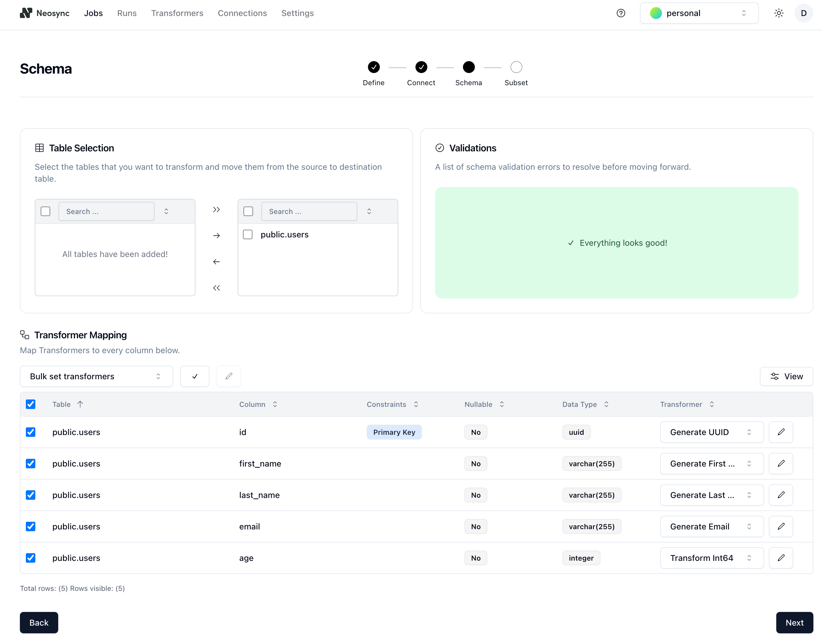
Task: Apply bulk transformers with the checkmark icon
Action: click(195, 376)
